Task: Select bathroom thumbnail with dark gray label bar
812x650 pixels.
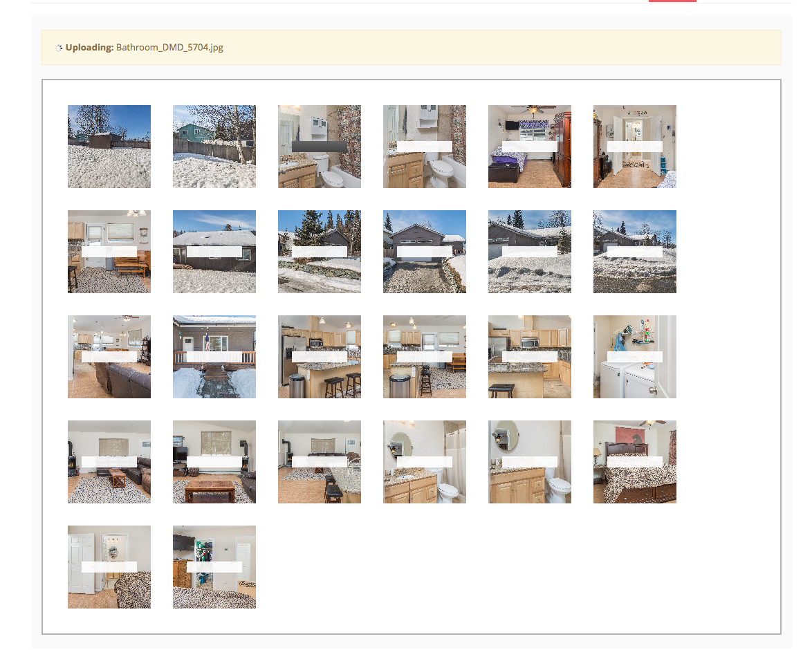Action: (x=320, y=147)
